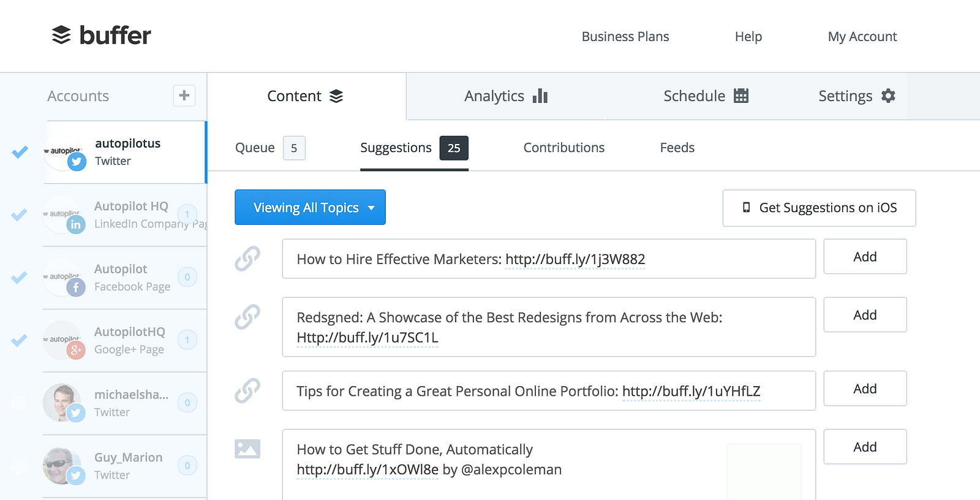Viewport: 980px width, 500px height.
Task: Click link icon beside Redsgned suggestion
Action: [247, 317]
